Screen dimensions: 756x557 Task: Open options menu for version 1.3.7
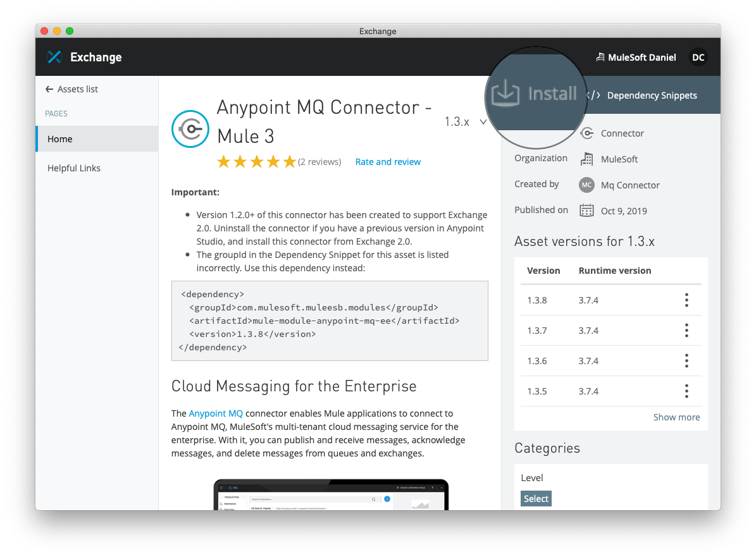coord(686,331)
